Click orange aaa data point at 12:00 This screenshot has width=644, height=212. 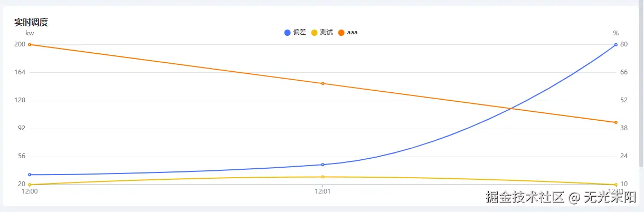[x=30, y=44]
